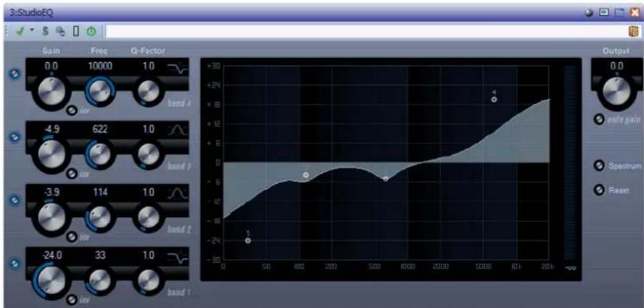Click the band 3 Gain knob

(51, 153)
